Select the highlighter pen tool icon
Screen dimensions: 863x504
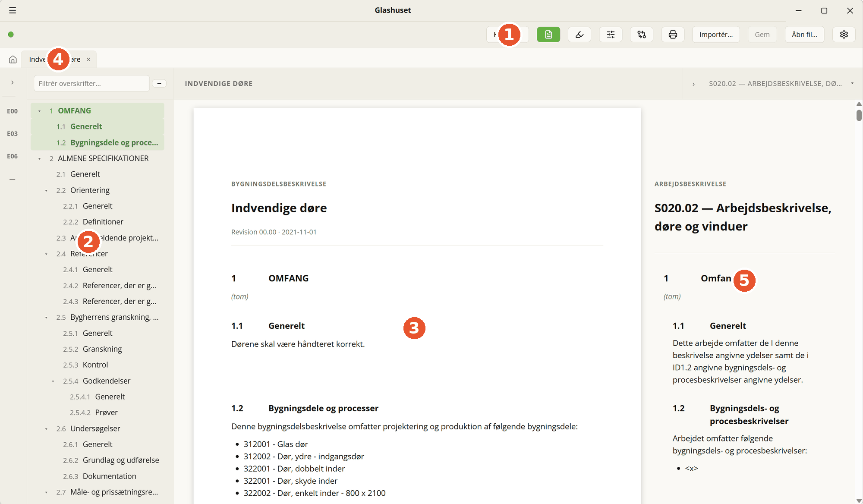(x=580, y=35)
